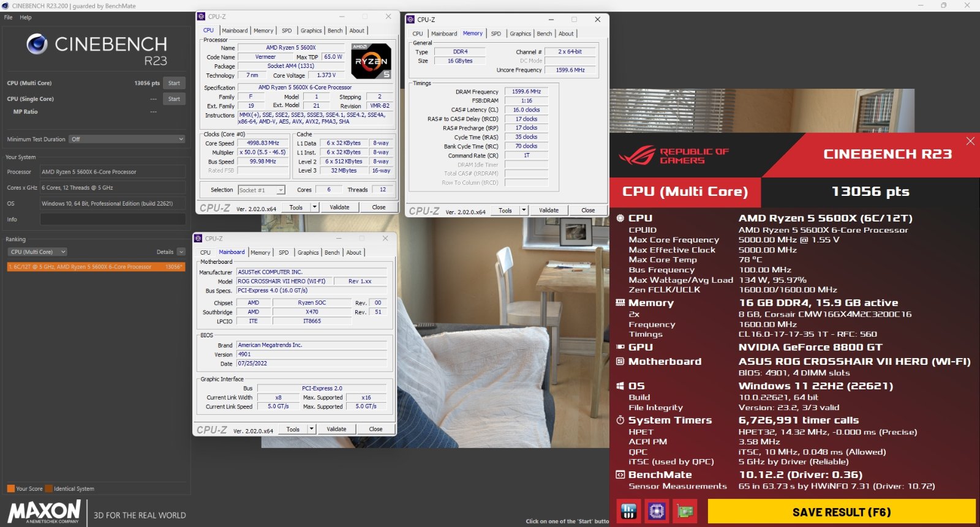Viewport: 980px width, 527px height.
Task: Minimize the CPU-Z Memory window
Action: pos(551,20)
